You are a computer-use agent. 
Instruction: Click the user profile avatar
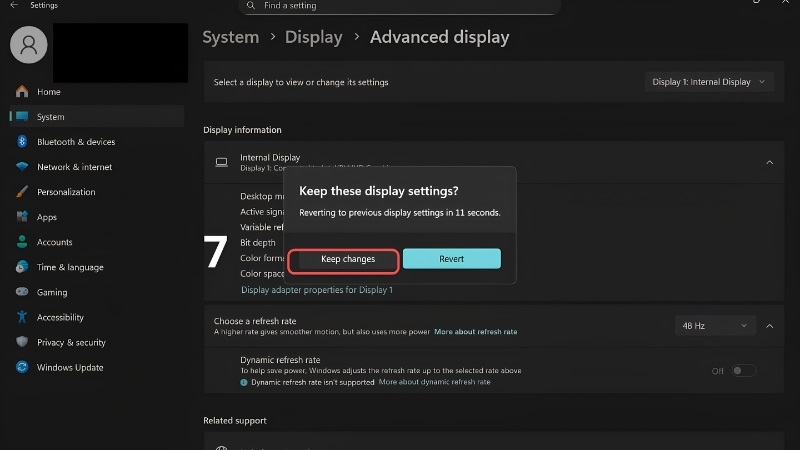point(29,45)
